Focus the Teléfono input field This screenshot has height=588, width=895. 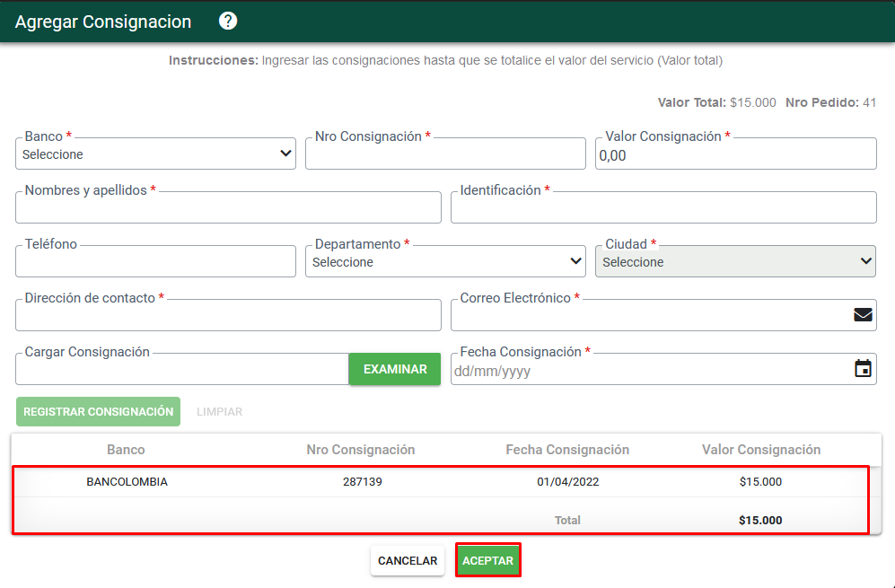(x=155, y=261)
